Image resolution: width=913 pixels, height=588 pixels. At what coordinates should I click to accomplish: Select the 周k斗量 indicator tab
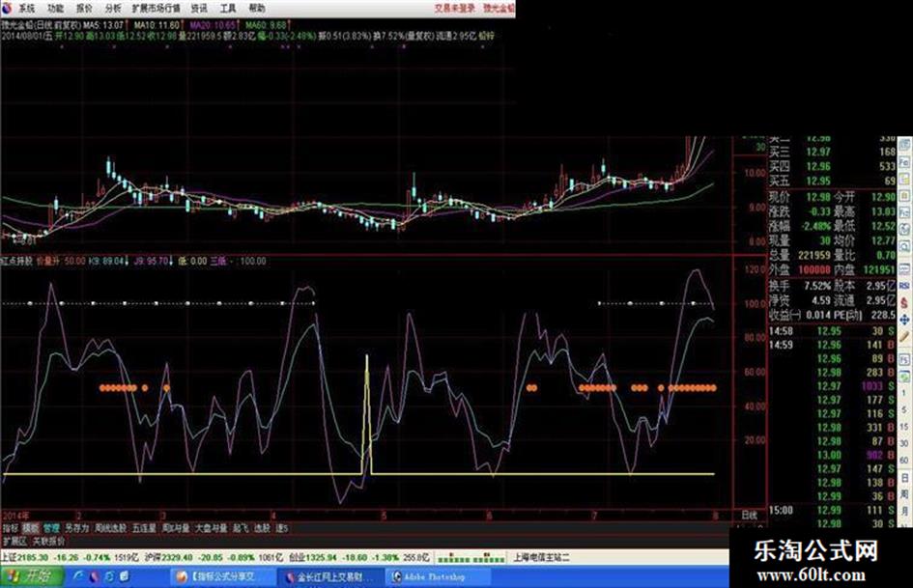pyautogui.click(x=176, y=528)
